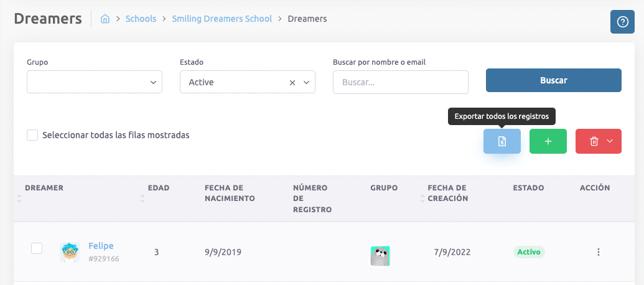Viewport: 644px width, 285px height.
Task: Select Felipe's row checkbox
Action: (37, 248)
